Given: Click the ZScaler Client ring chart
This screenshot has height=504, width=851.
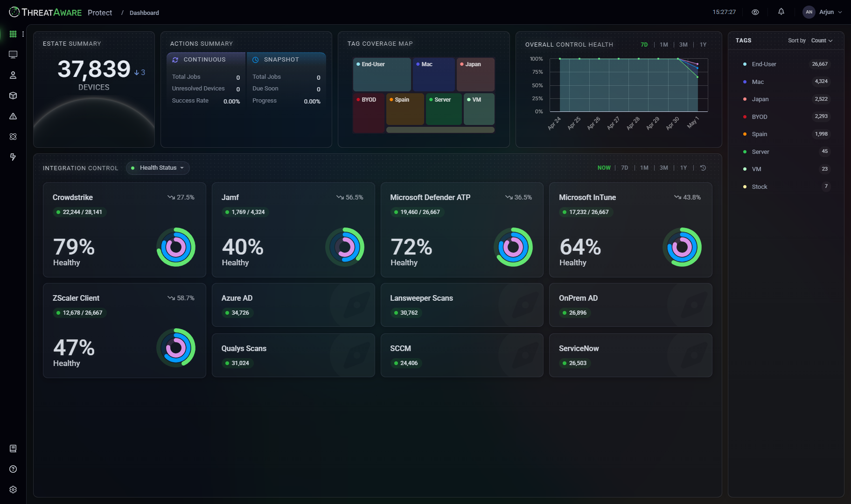Looking at the screenshot, I should coord(176,348).
